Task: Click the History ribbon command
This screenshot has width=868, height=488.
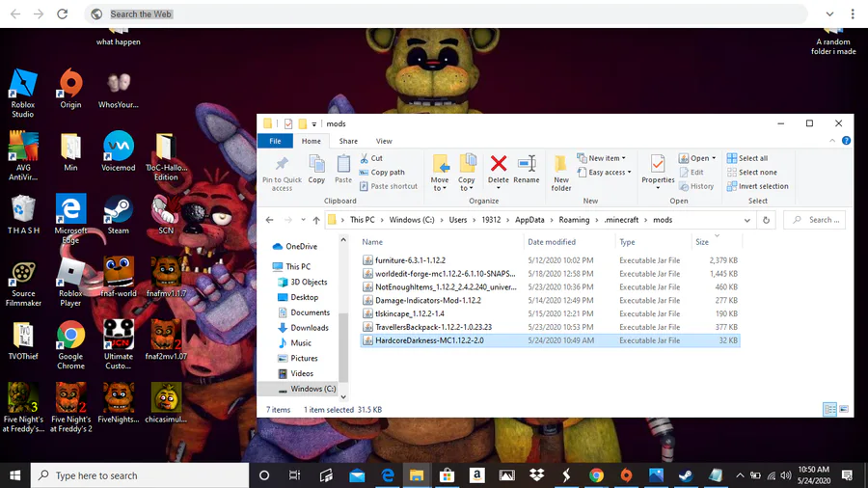Action: [696, 186]
